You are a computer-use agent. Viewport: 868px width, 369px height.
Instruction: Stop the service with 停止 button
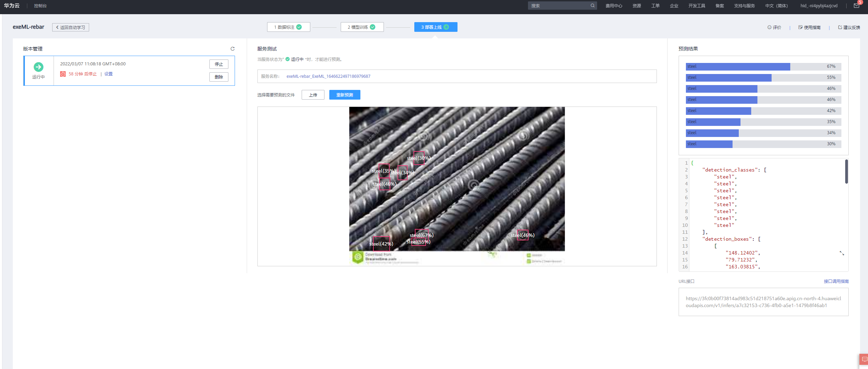[x=219, y=64]
